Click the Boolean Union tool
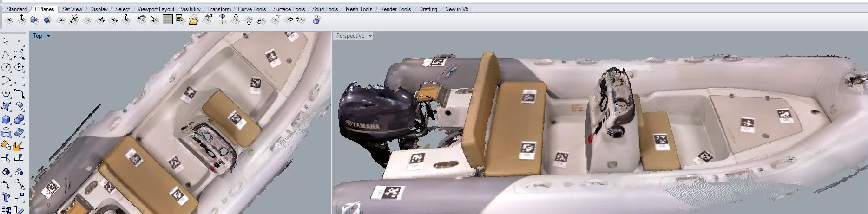This screenshot has height=214, width=868. click(x=19, y=120)
